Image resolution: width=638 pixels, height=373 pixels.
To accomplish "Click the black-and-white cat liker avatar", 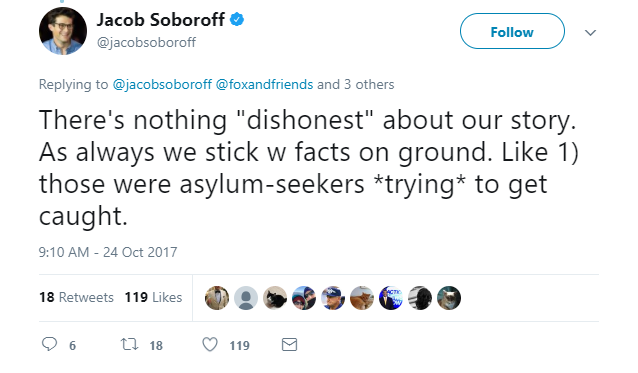I will pos(275,298).
